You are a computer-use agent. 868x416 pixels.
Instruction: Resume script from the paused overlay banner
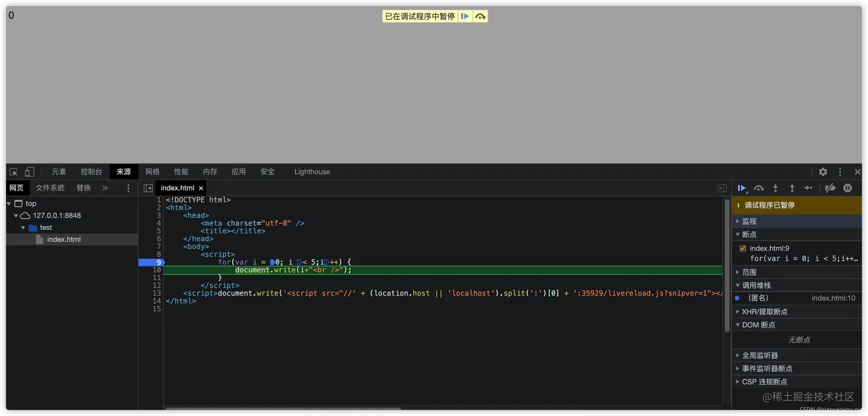point(465,17)
